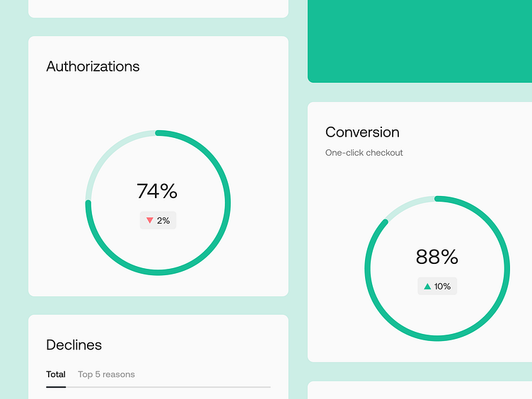Click the green up-triangle icon in Conversion
This screenshot has height=399, width=532.
[x=427, y=287]
